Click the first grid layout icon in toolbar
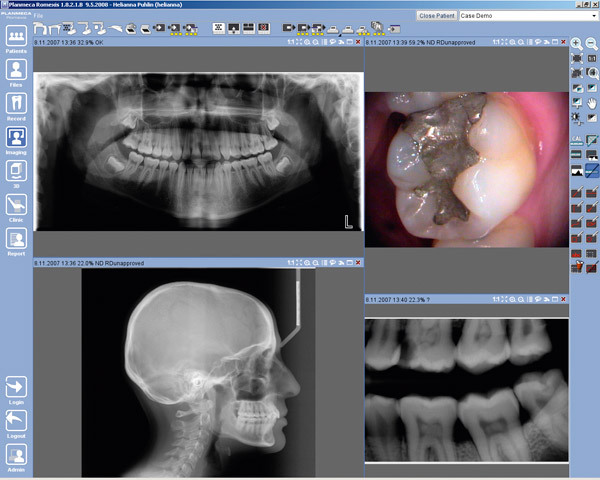The image size is (600, 480). [x=218, y=28]
